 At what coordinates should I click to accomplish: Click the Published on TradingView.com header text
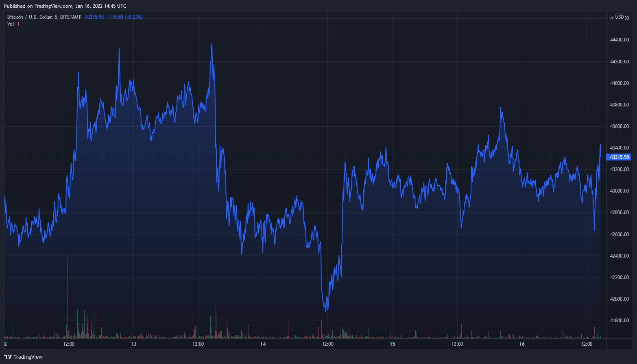click(65, 6)
